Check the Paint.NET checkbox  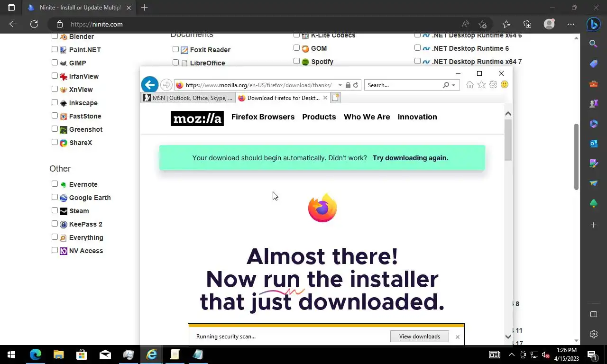55,49
